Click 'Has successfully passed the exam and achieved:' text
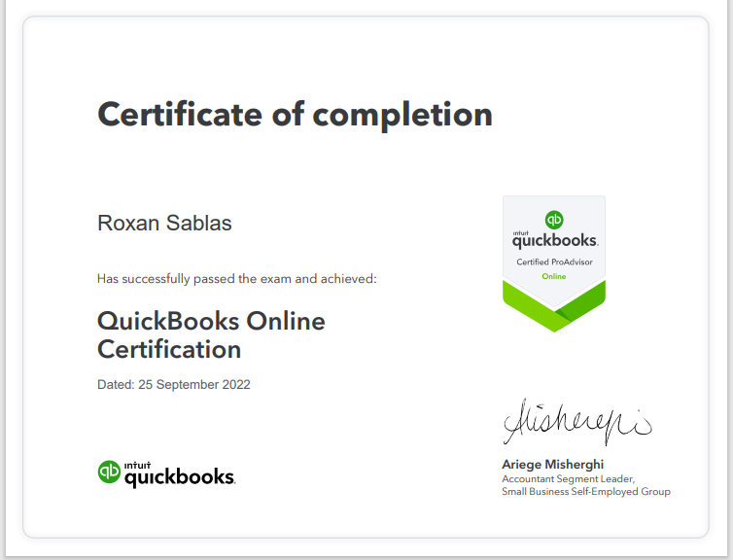 [237, 279]
